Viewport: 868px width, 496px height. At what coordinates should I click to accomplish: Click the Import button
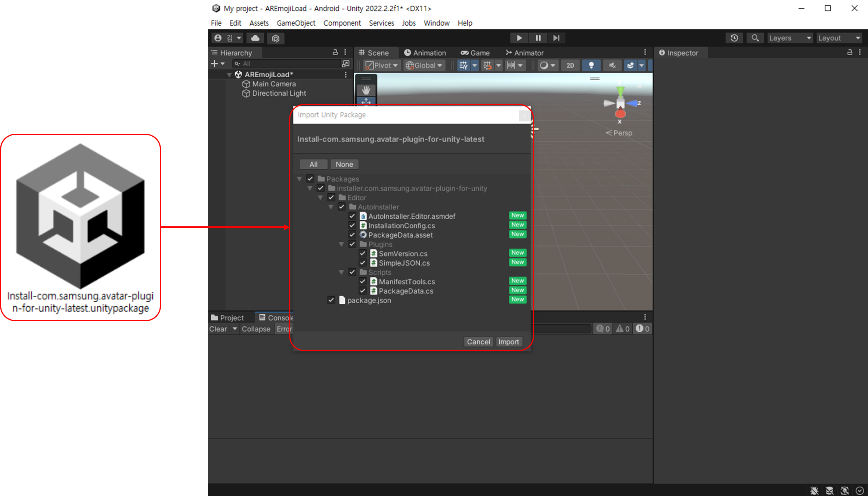[509, 342]
